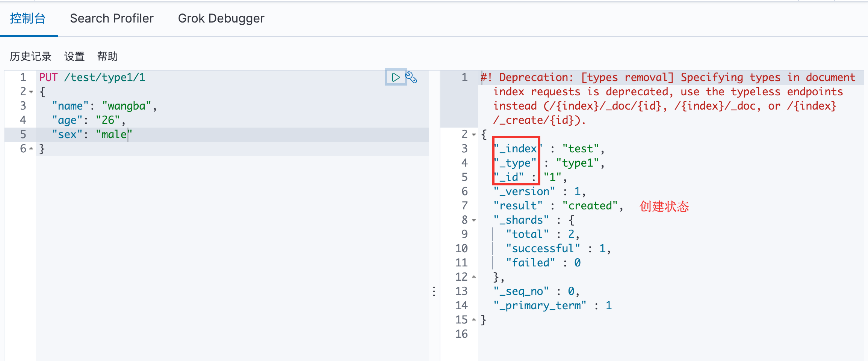This screenshot has height=361, width=868.
Task: Select the 控制台 tab
Action: click(28, 18)
